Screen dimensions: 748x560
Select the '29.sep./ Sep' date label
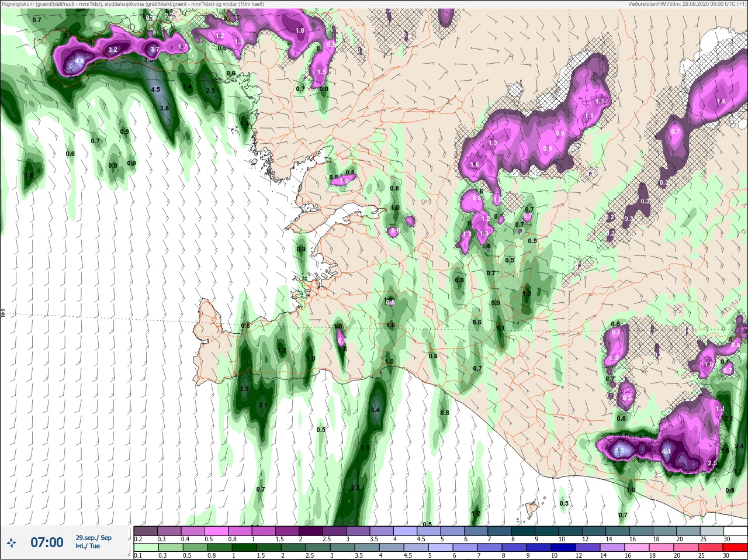coord(93,538)
